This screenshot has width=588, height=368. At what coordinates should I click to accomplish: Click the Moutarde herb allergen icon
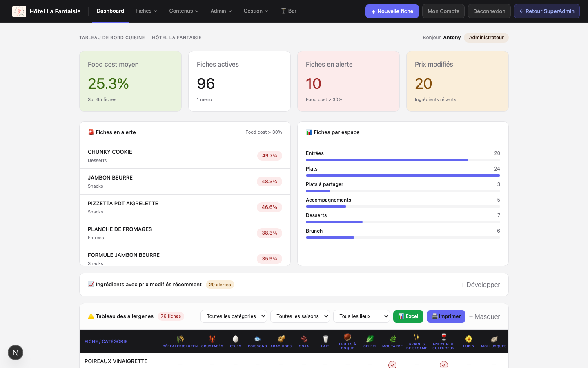[x=392, y=339]
